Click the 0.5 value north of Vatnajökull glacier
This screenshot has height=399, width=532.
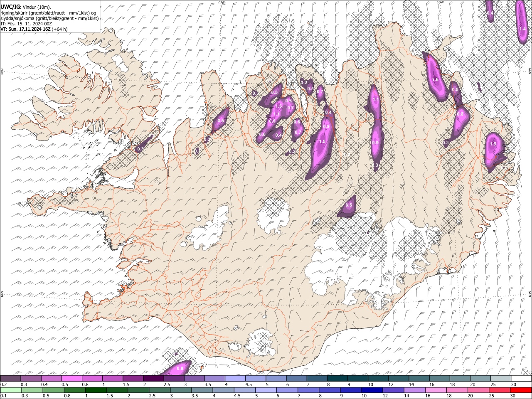(x=349, y=205)
